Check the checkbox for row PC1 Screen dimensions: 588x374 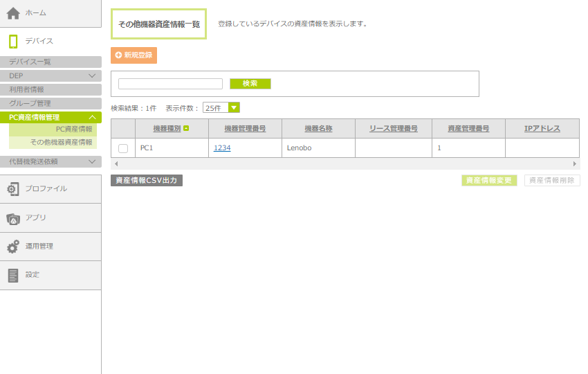(x=123, y=148)
